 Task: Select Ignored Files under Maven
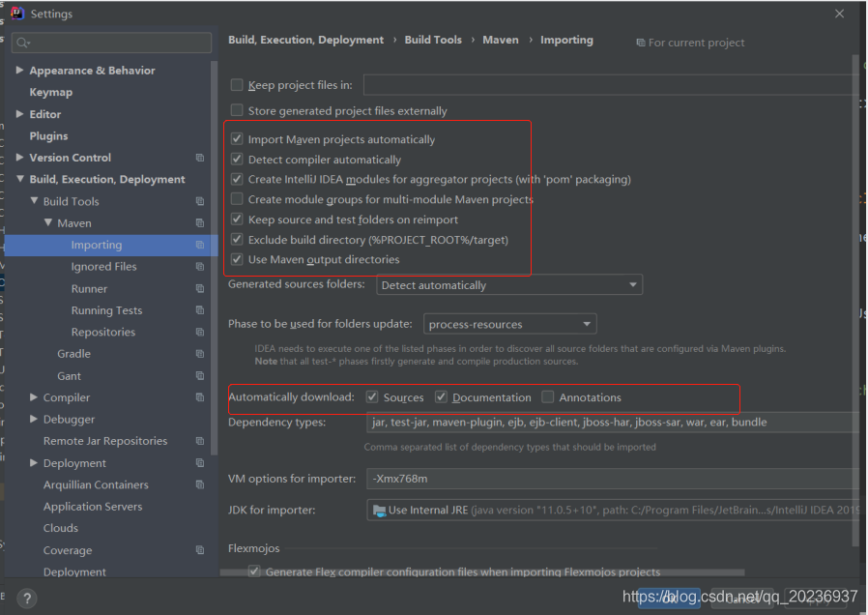(103, 267)
